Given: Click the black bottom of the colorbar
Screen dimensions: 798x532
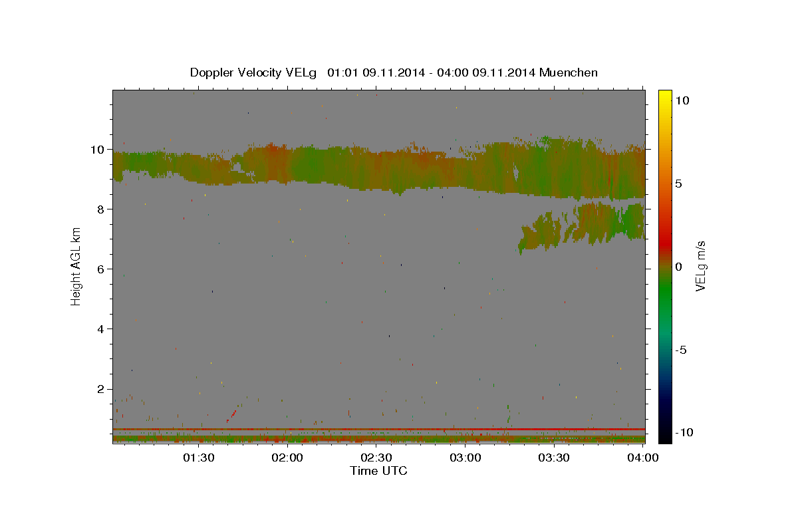Looking at the screenshot, I should pyautogui.click(x=664, y=437).
